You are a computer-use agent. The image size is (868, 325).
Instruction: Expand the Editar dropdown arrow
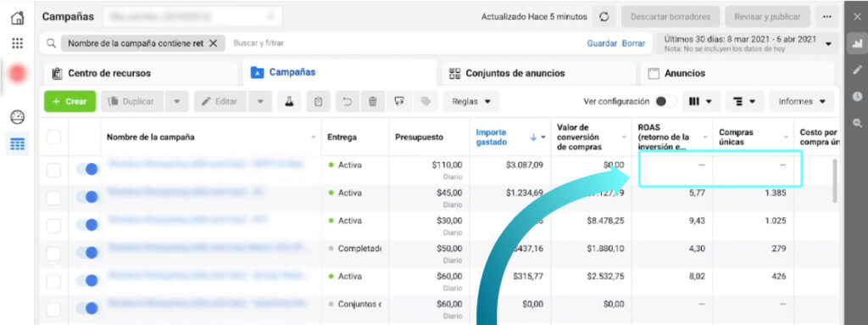(x=260, y=102)
